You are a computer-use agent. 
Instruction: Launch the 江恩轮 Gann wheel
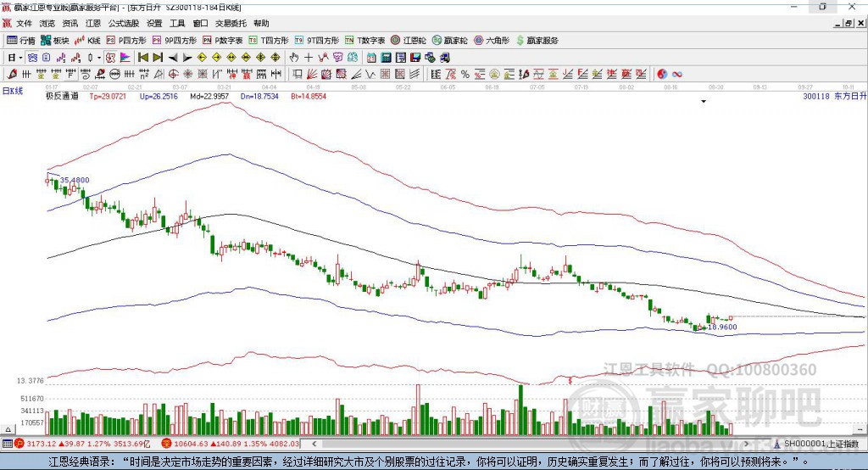click(409, 41)
